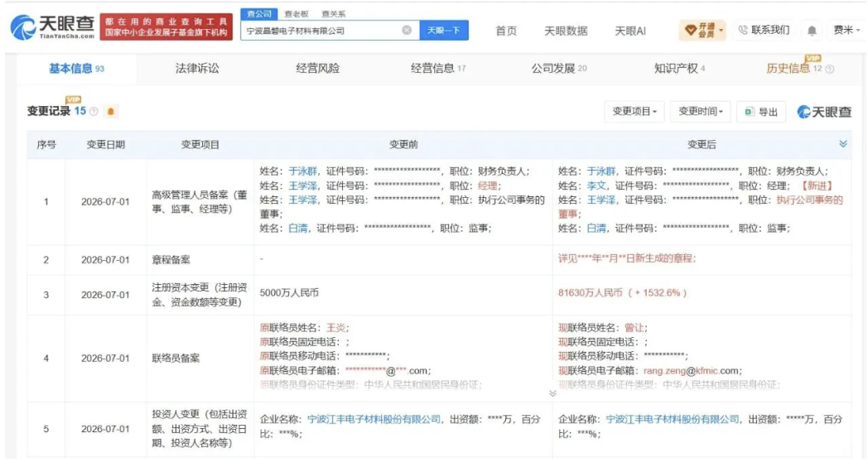Click 联系我们 in the header

(x=764, y=30)
